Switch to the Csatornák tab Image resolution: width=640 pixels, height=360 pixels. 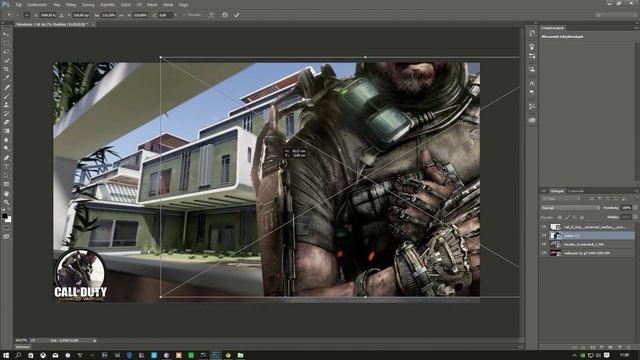576,191
